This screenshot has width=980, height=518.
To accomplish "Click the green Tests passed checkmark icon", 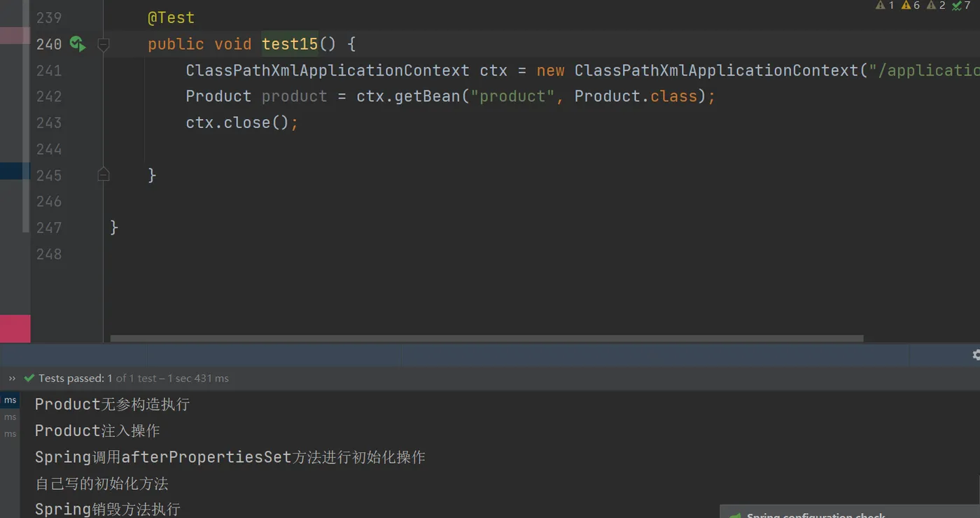I will coord(29,378).
